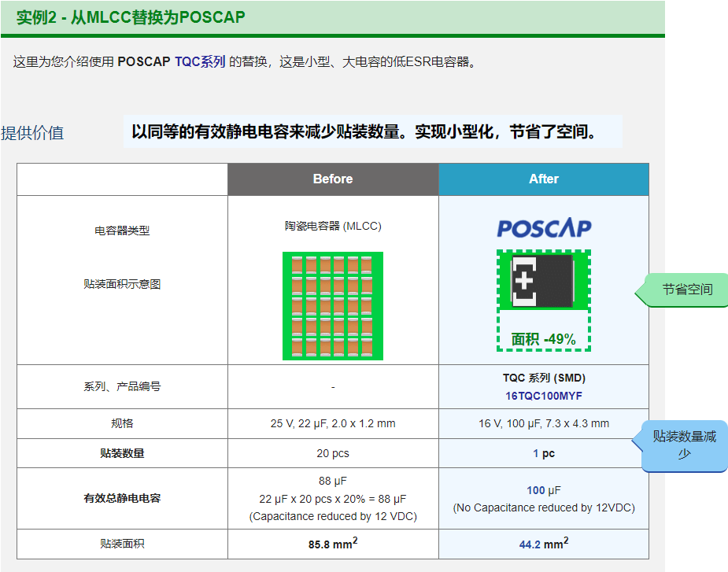Click the 22 μF x 20 pcs x 20% = 88 μF line
The height and width of the screenshot is (572, 728).
tap(333, 499)
